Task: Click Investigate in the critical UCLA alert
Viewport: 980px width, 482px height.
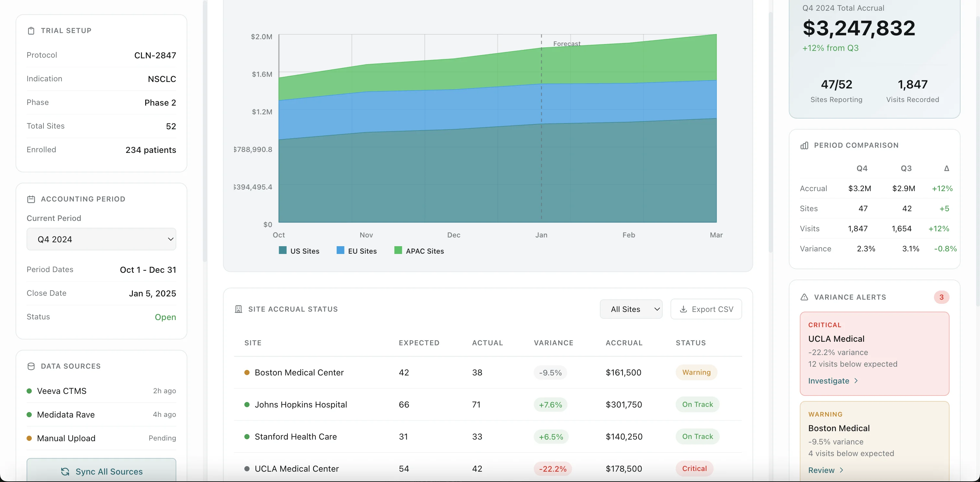Action: click(x=829, y=381)
